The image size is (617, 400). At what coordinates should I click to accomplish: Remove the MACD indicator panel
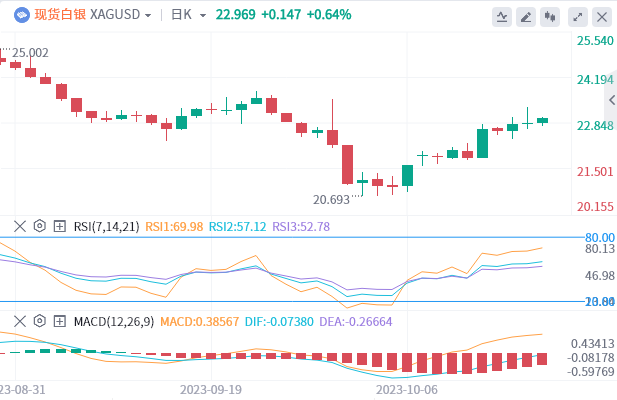[19, 321]
